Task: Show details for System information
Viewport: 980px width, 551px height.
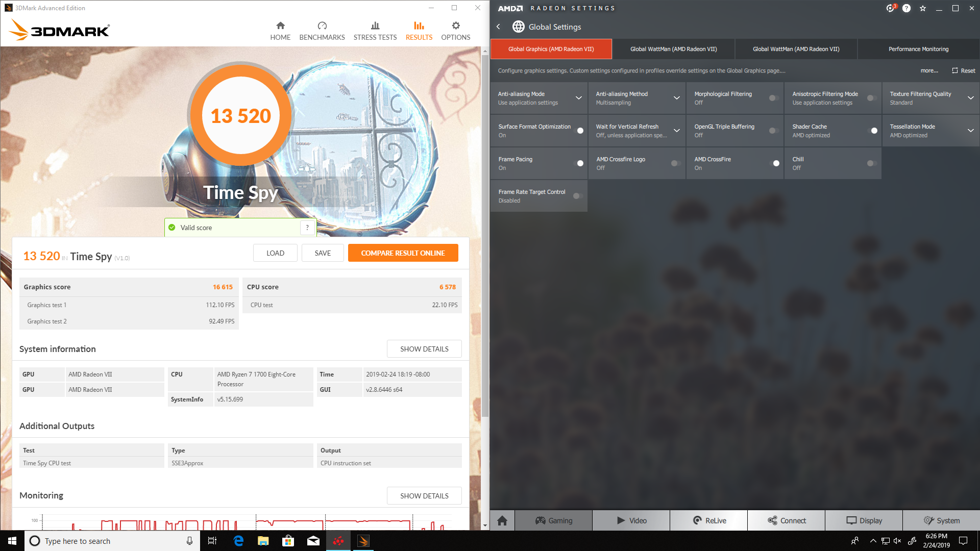Action: point(424,349)
